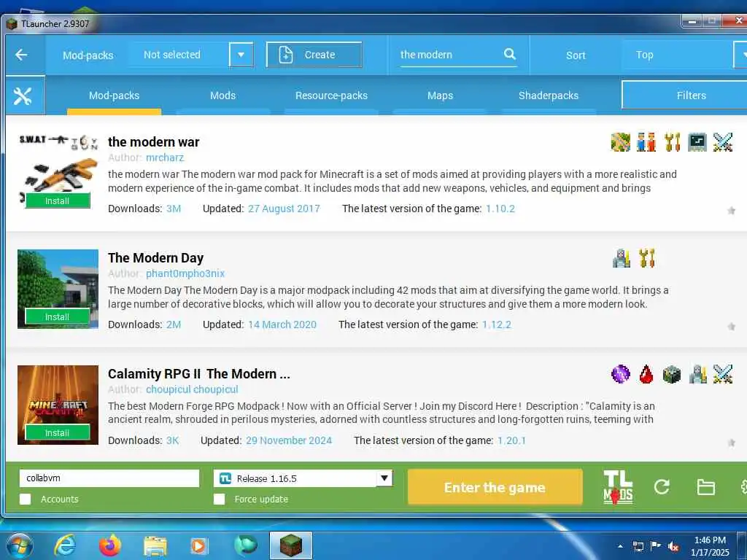Click the collabvm username field

click(x=109, y=478)
